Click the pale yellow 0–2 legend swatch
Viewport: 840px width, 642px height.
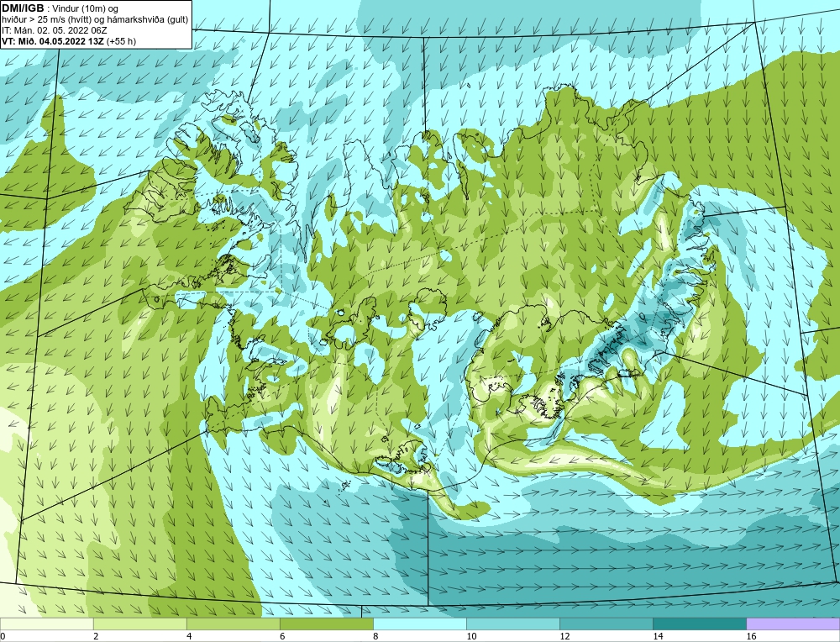(46, 624)
